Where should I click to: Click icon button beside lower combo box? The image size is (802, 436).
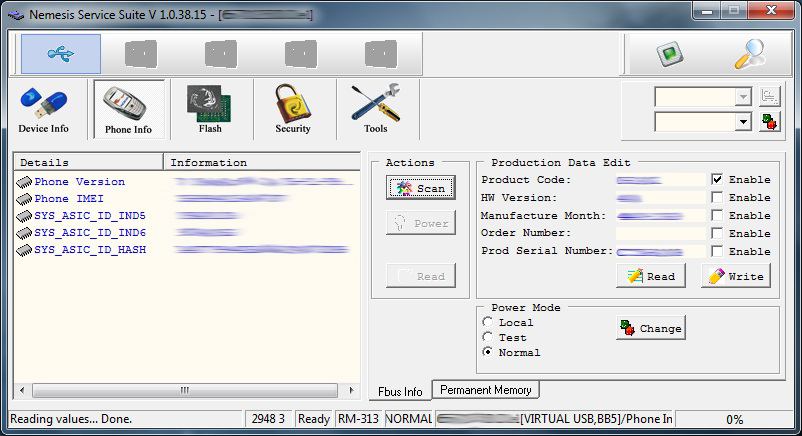point(770,122)
